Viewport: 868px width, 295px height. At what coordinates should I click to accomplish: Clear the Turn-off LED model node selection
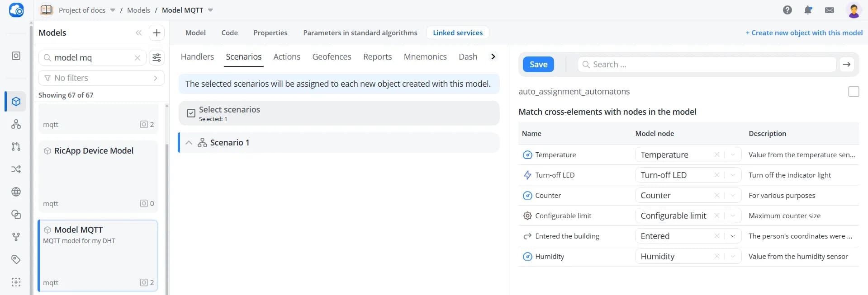(x=717, y=175)
